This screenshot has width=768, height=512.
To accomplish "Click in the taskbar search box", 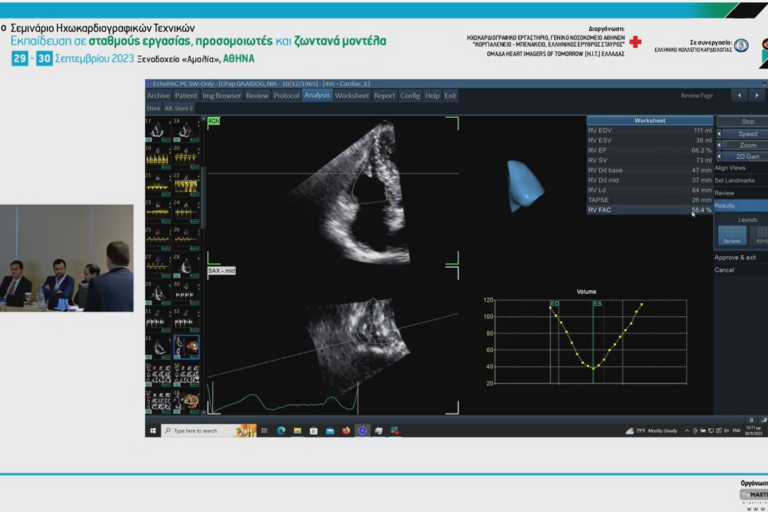I will (x=200, y=431).
